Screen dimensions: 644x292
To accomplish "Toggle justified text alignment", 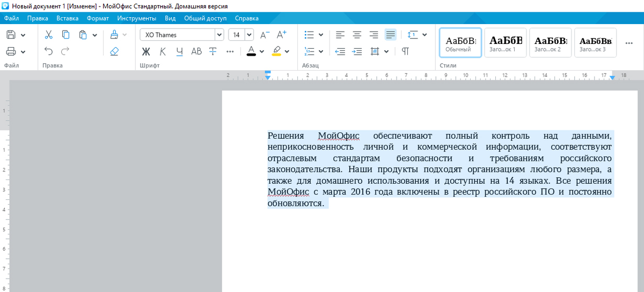I will [x=391, y=35].
